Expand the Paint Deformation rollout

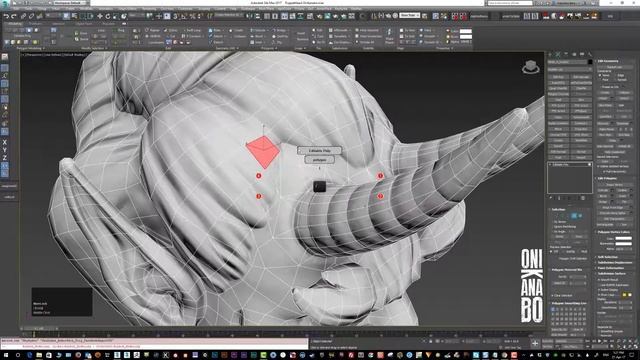tap(611, 268)
